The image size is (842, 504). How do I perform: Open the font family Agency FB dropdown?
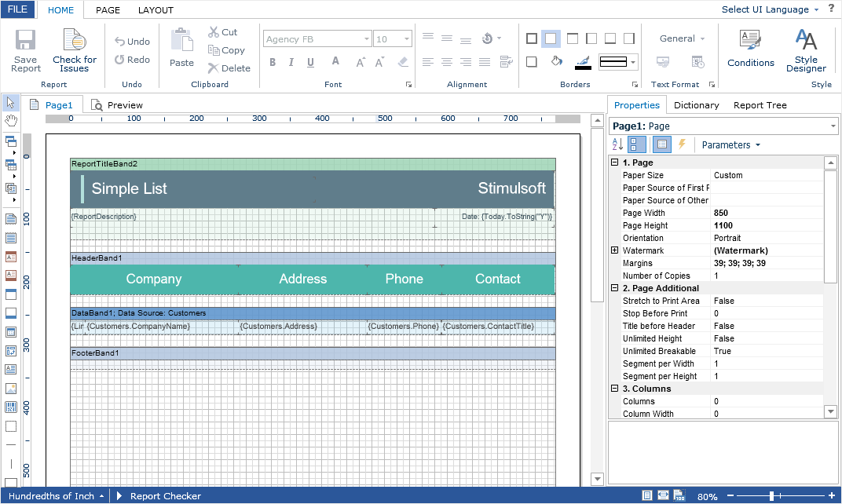[x=366, y=38]
